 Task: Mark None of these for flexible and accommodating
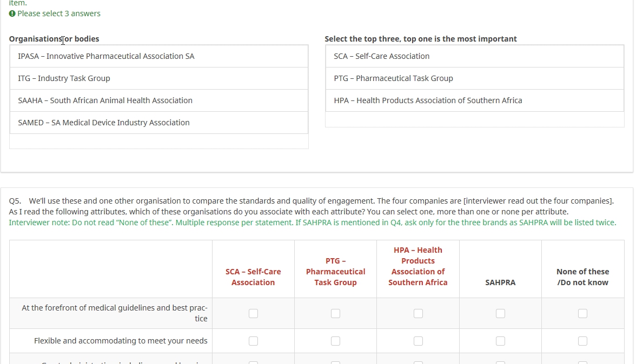coord(582,341)
